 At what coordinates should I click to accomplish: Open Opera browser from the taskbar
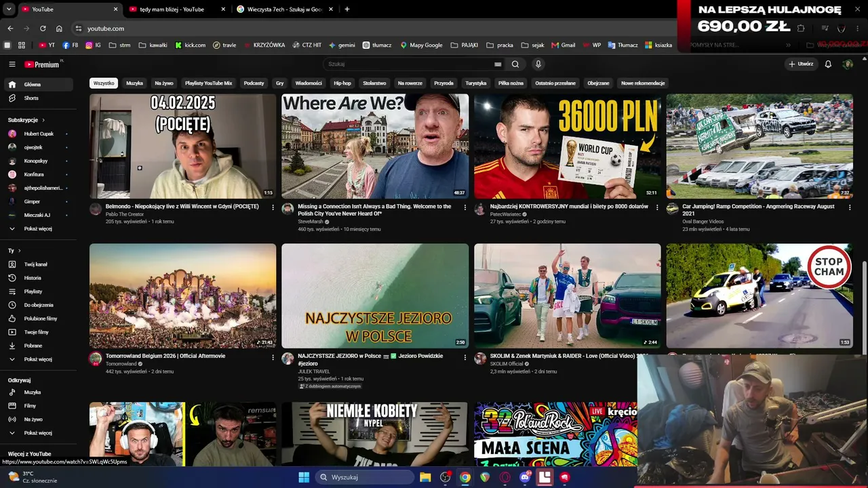pos(505,477)
